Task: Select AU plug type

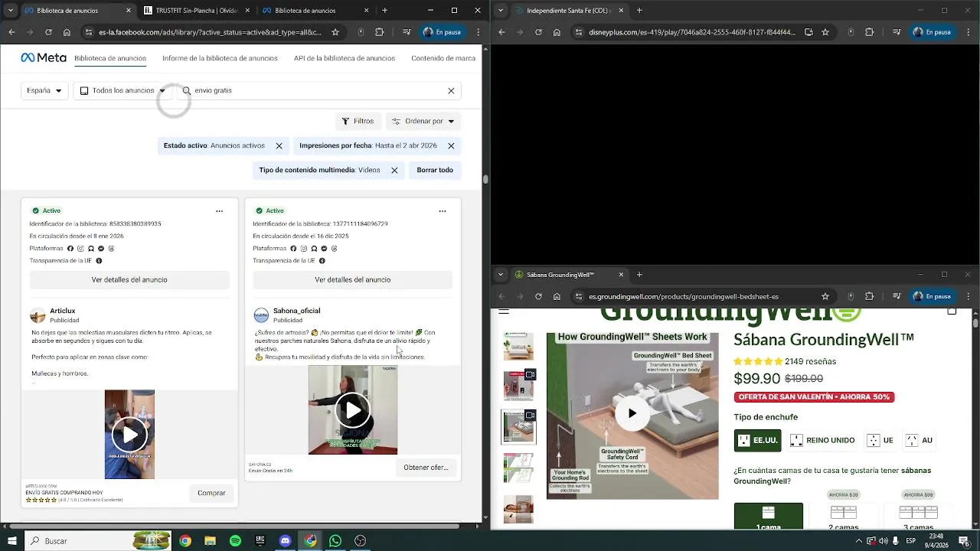Action: coord(919,440)
